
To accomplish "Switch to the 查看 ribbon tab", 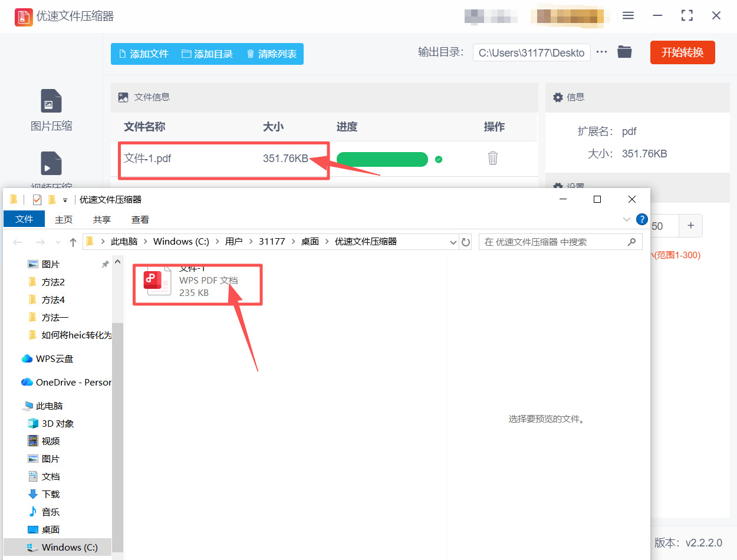I will [x=140, y=219].
